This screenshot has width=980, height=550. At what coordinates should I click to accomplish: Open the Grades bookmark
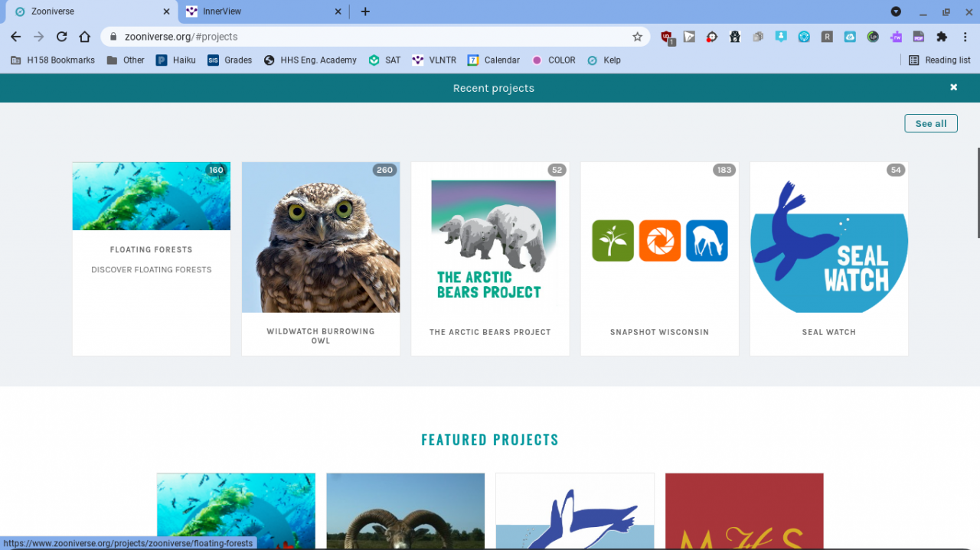[x=230, y=60]
